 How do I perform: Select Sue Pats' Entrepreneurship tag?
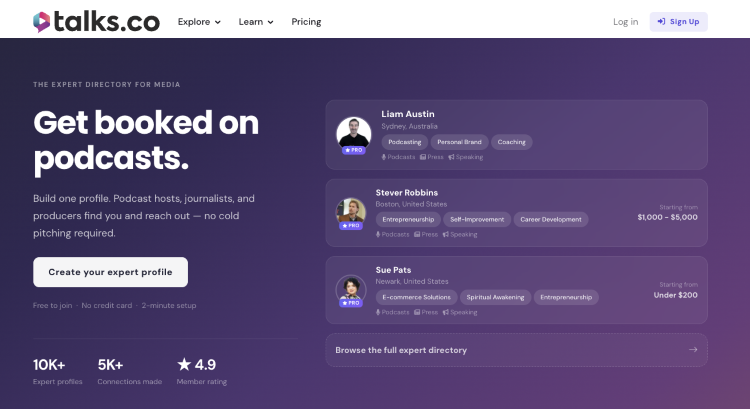[566, 297]
